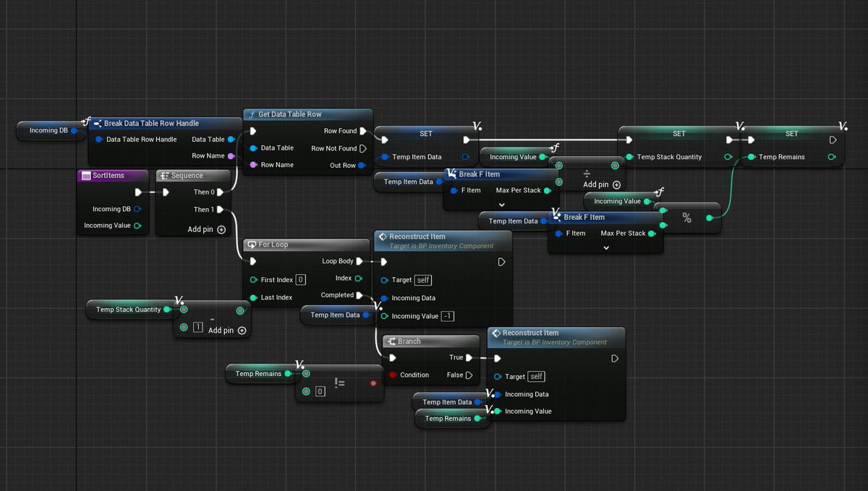Screen dimensions: 868x491
Task: Click the Incoming Value output pin on SortItems
Action: tap(137, 226)
